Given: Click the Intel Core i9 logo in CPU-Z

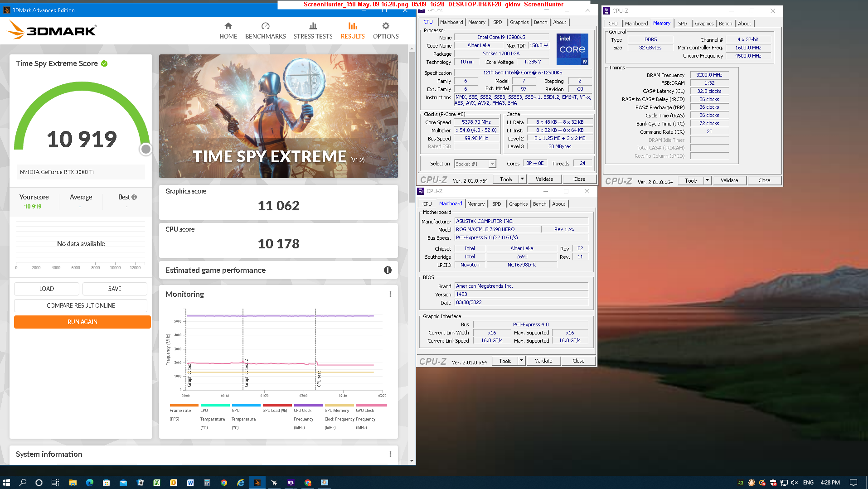Looking at the screenshot, I should click(x=572, y=49).
